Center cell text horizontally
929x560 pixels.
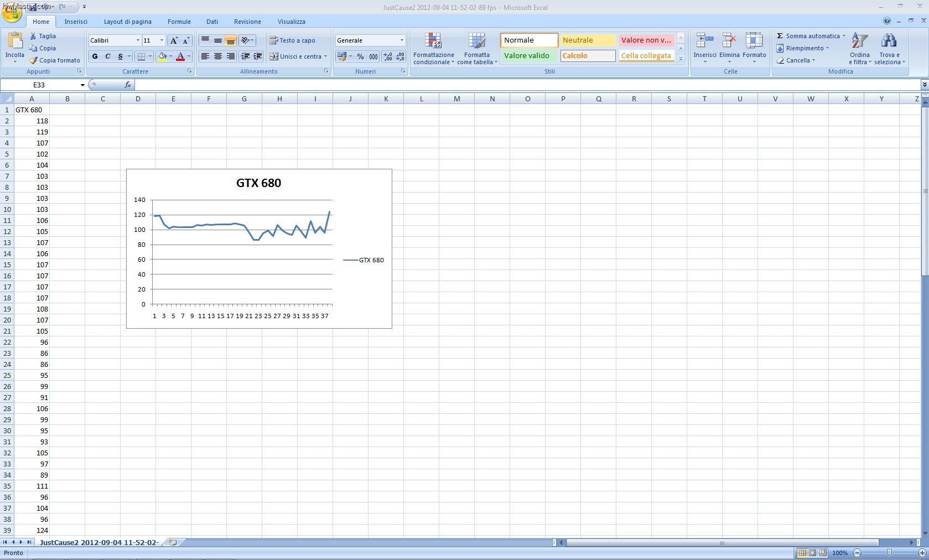pos(218,56)
